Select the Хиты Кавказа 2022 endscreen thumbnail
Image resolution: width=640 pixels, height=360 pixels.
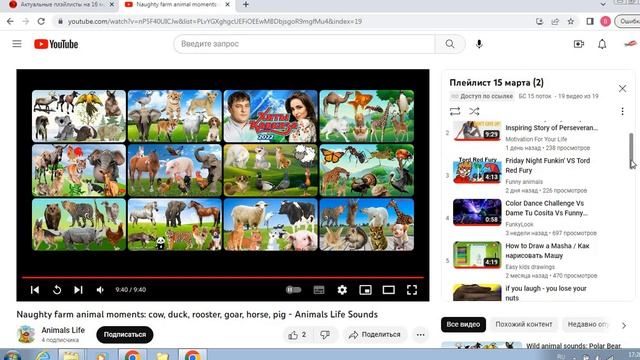(x=270, y=116)
